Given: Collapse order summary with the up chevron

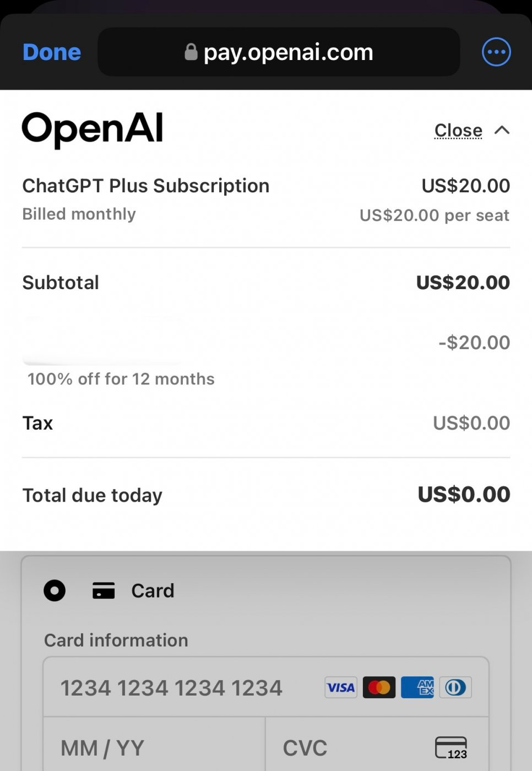Looking at the screenshot, I should 502,130.
